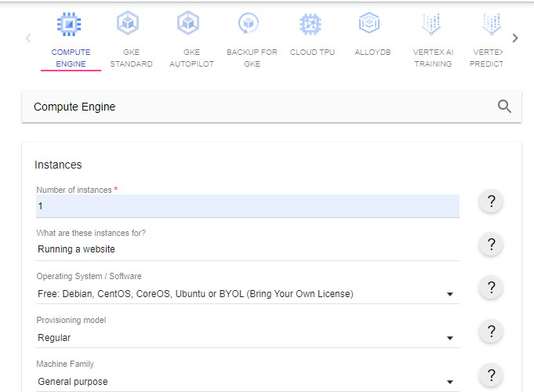
Task: Switch to the COMPUTE ENGINE tab label
Action: click(71, 58)
